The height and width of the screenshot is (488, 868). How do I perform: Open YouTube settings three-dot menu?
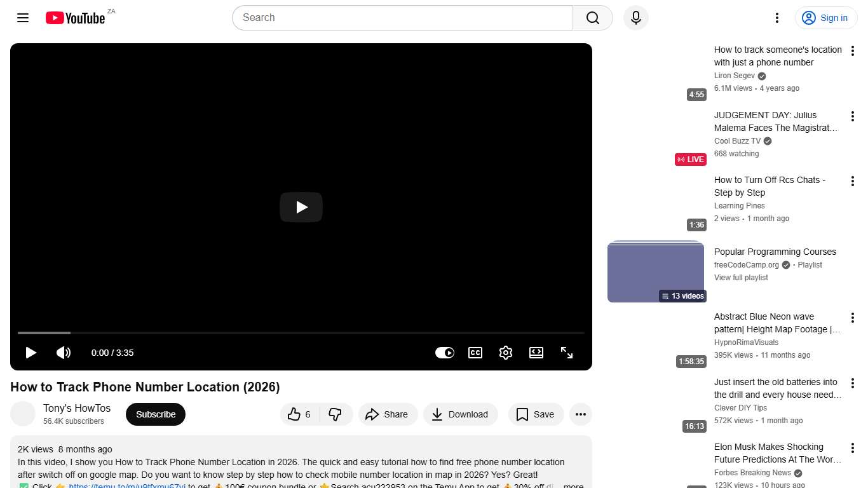(x=776, y=18)
